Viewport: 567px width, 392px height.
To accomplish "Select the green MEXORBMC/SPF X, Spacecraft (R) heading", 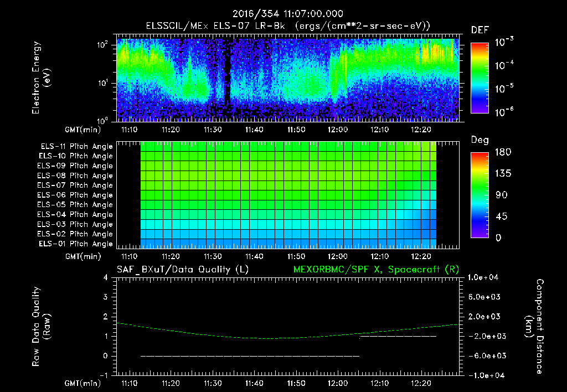I will [x=376, y=270].
